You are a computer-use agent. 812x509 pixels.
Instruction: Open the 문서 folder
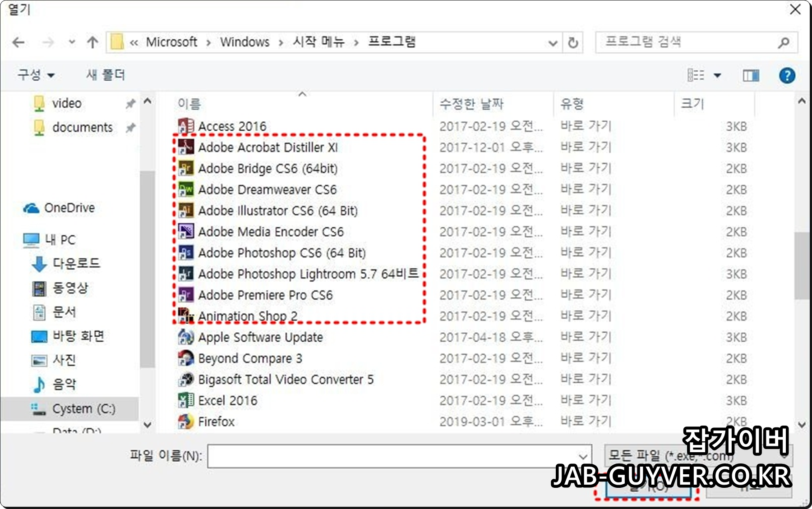tap(54, 312)
